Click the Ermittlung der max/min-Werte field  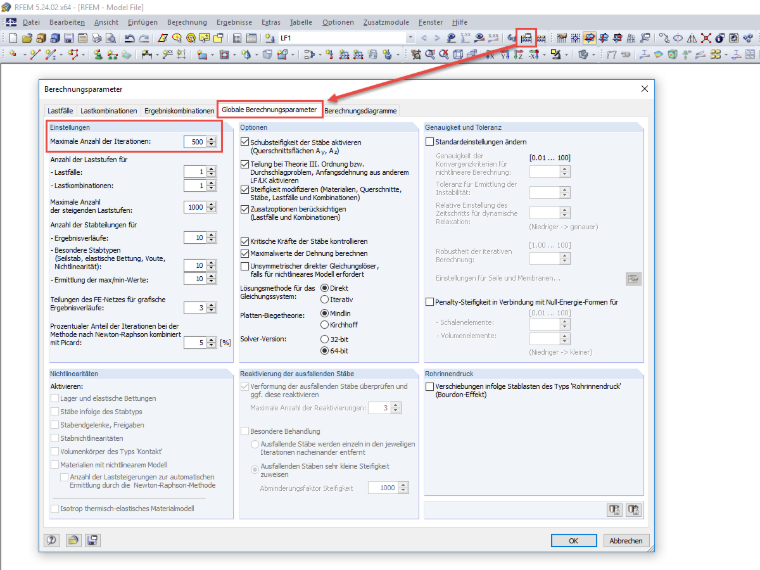pyautogui.click(x=195, y=279)
